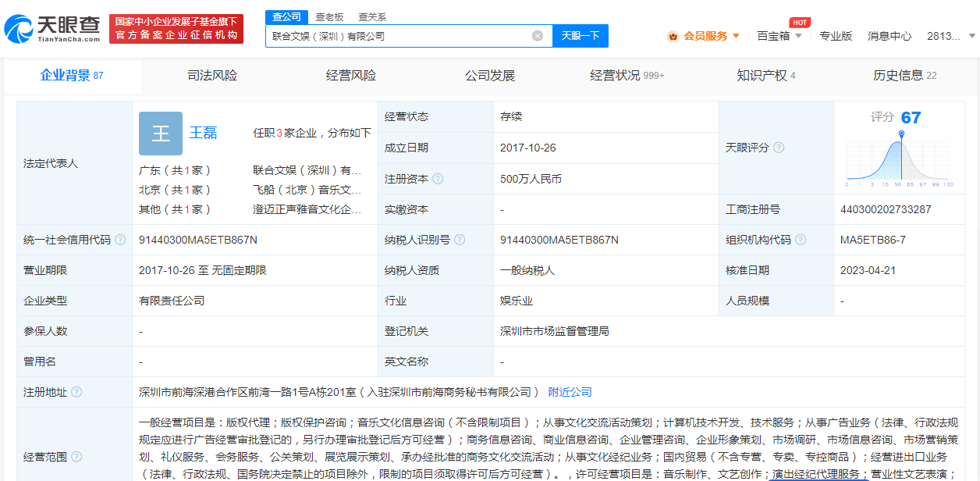Click the TianYanCha logo
Viewport: 980px width, 481px height.
(53, 29)
